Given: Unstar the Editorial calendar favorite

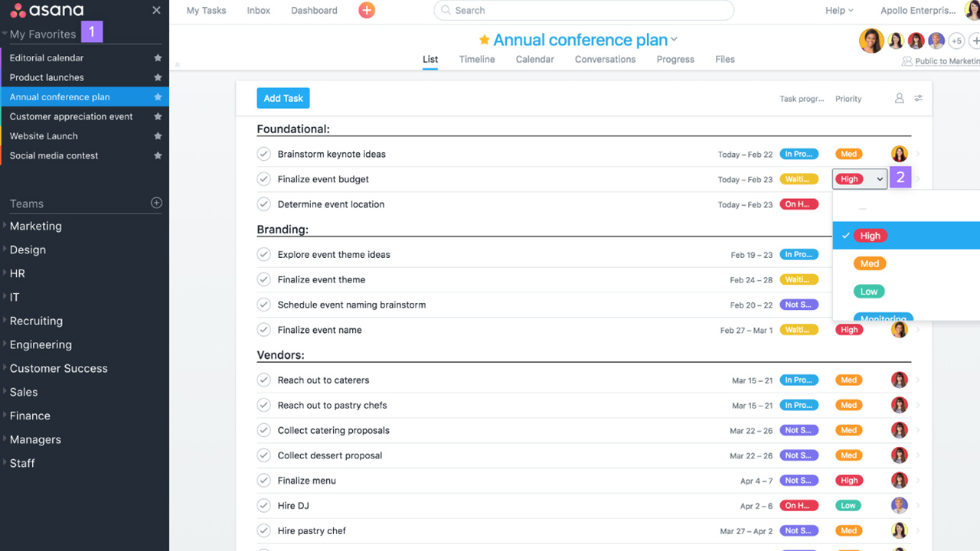Looking at the screenshot, I should pyautogui.click(x=158, y=58).
